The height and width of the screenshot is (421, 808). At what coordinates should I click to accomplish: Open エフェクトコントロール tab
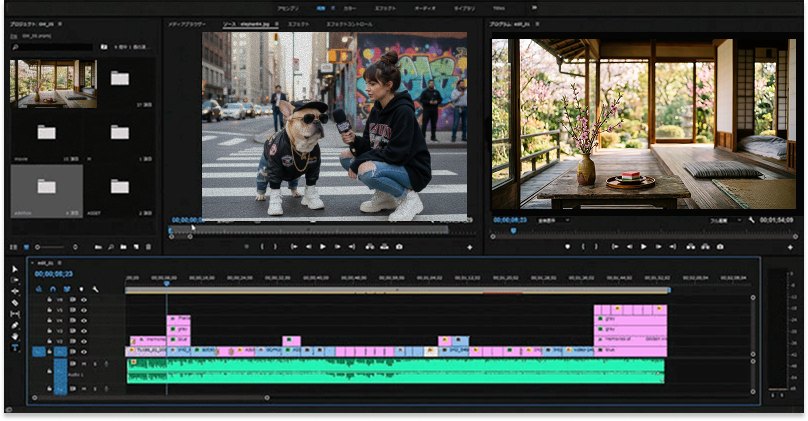coord(349,24)
